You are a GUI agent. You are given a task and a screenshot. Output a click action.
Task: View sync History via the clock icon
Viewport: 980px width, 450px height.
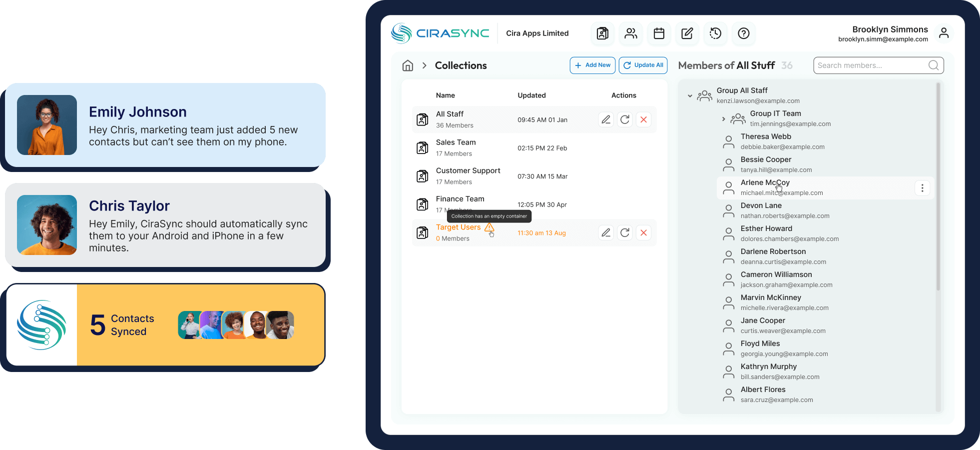click(715, 33)
